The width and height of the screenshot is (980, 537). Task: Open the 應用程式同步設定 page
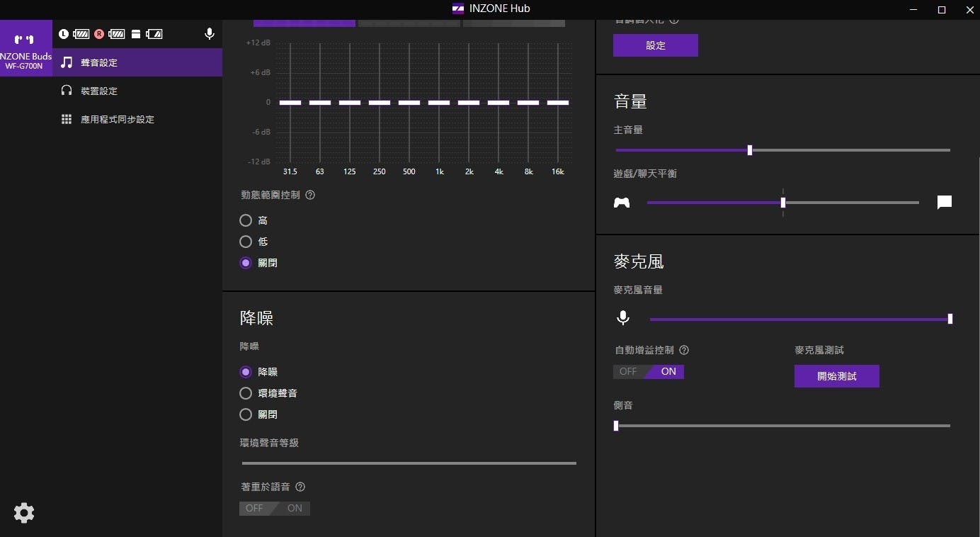click(x=137, y=119)
